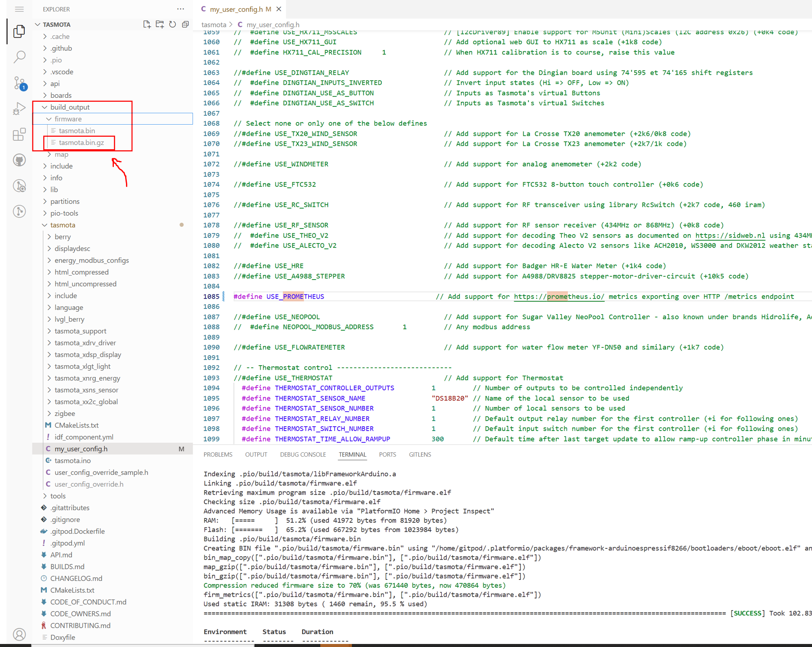This screenshot has height=647, width=812.
Task: Open the GitHub view icon
Action: (x=19, y=160)
